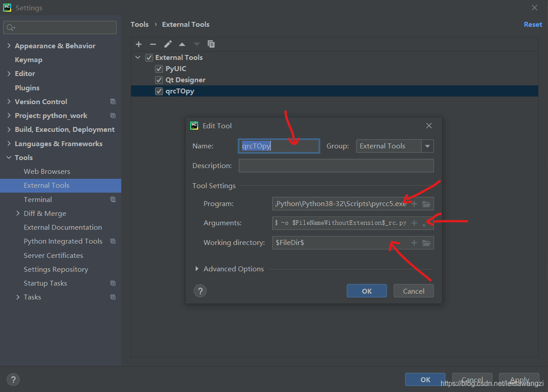Viewport: 548px width, 392px height.
Task: Expand Arguments field with expand icon
Action: (425, 223)
